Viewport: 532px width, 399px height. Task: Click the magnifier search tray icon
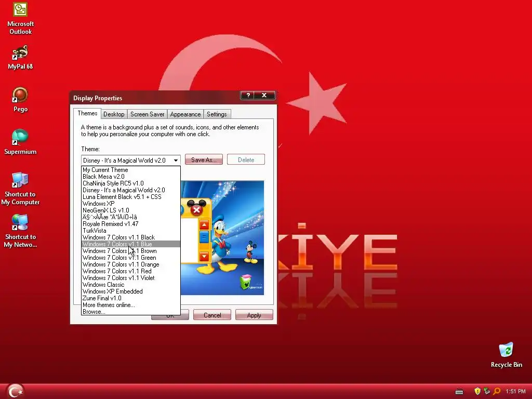click(x=497, y=391)
